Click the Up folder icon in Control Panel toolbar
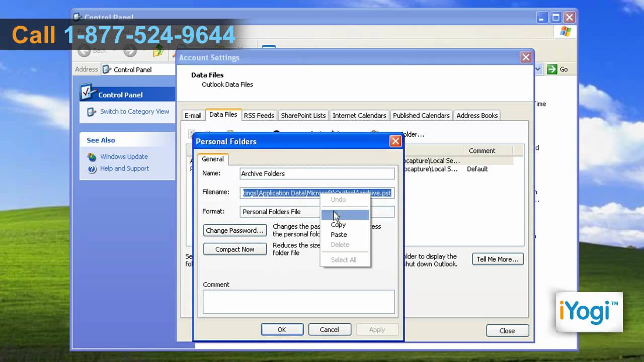 coord(158,50)
